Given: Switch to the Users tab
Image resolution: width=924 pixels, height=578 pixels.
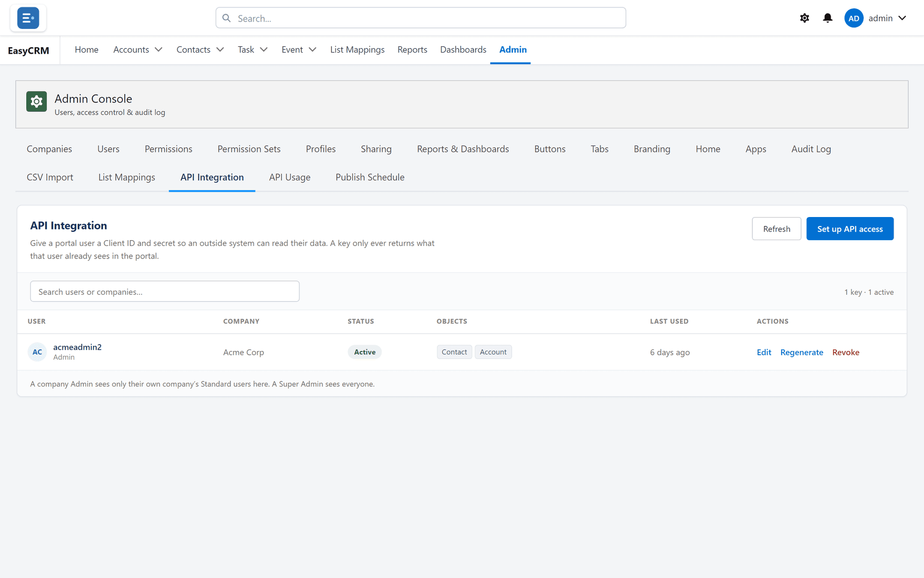Looking at the screenshot, I should coord(108,149).
